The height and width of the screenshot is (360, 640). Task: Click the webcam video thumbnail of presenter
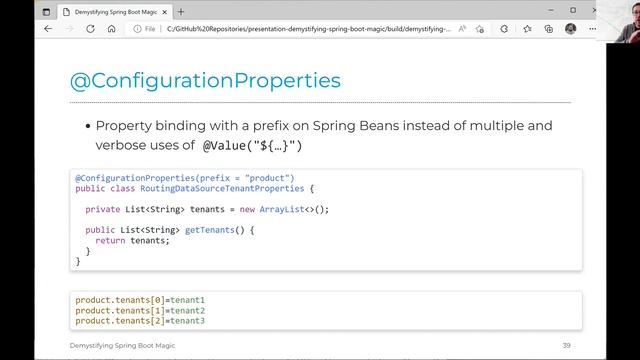click(x=618, y=21)
